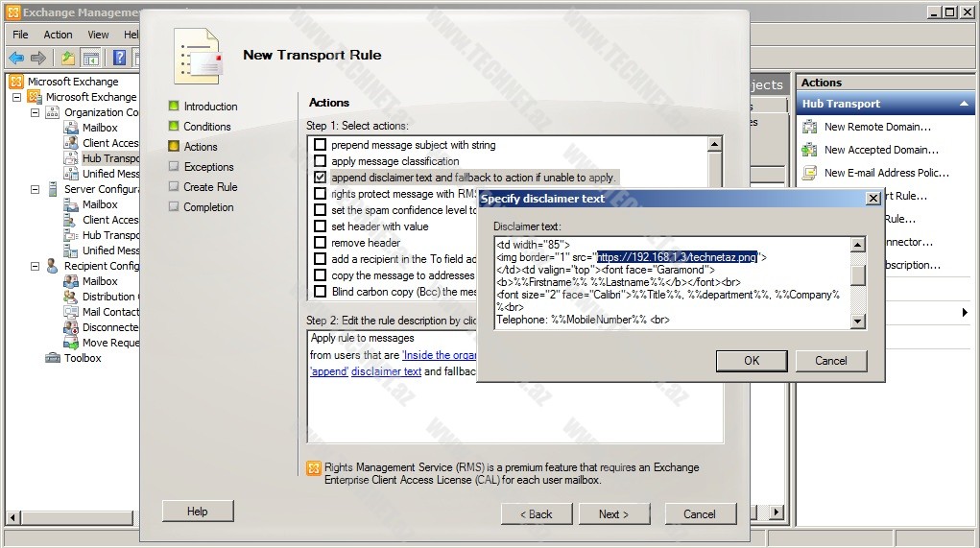Enable prepend message subject with string
The height and width of the screenshot is (548, 980).
pyautogui.click(x=321, y=145)
